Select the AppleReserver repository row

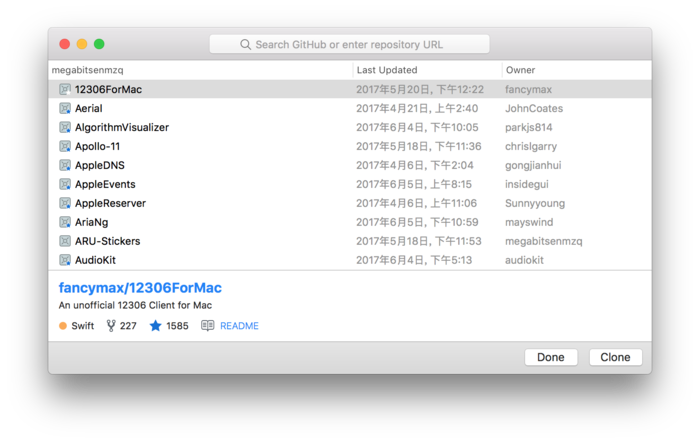(350, 203)
